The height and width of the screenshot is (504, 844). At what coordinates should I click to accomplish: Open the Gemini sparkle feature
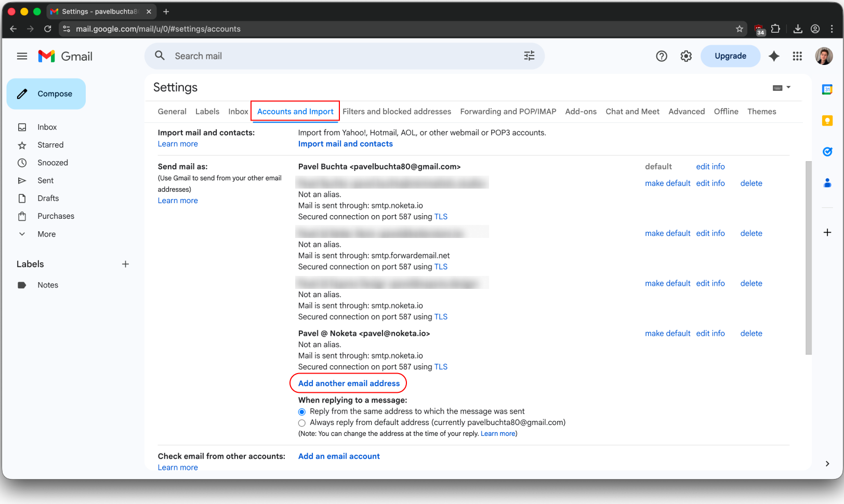click(774, 56)
